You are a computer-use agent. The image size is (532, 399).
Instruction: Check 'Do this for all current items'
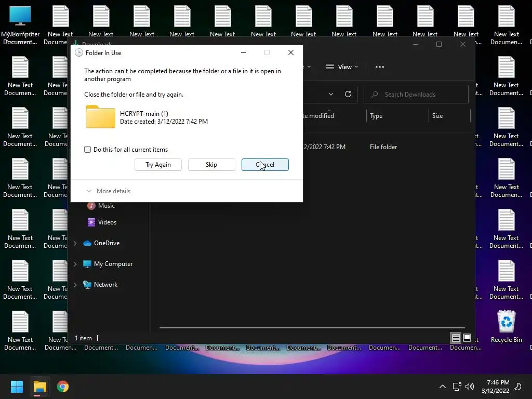coord(87,149)
